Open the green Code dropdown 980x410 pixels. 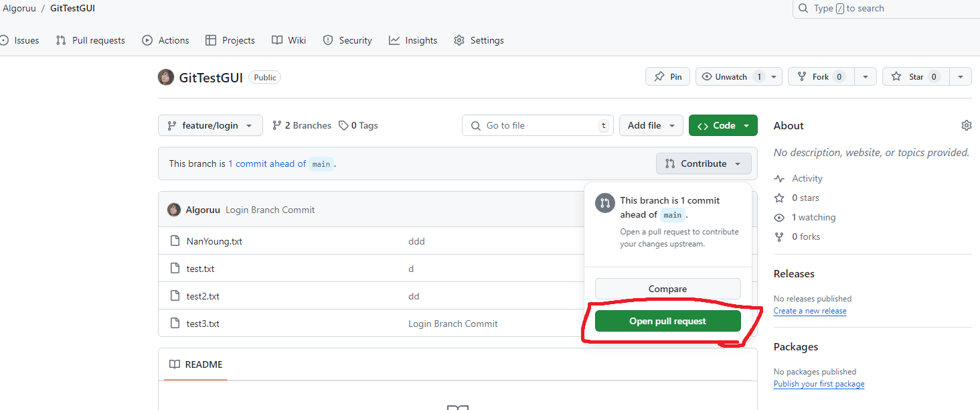click(x=723, y=125)
